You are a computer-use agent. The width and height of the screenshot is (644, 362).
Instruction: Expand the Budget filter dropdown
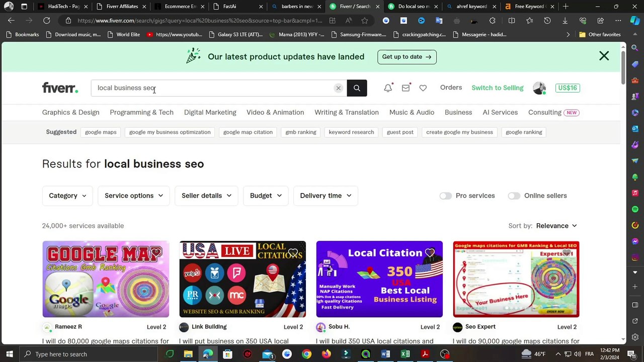(266, 196)
